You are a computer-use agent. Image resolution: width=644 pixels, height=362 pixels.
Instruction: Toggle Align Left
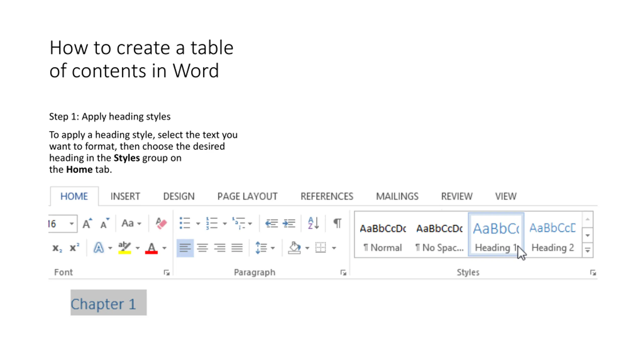(x=185, y=248)
